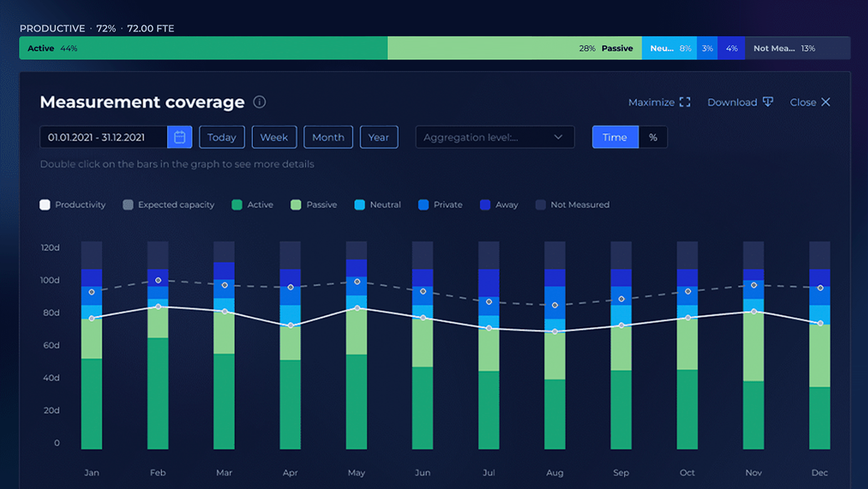
Task: Click the 'Double click on the bars' hint text
Action: click(x=177, y=164)
